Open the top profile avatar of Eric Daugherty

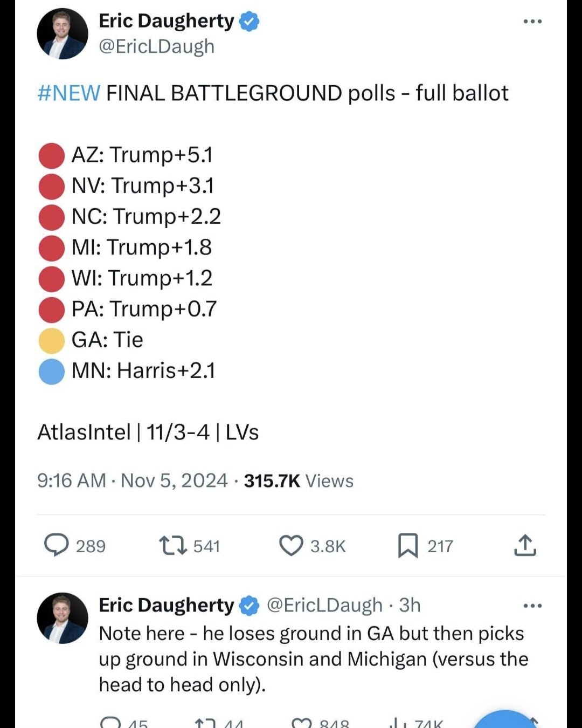pos(63,34)
